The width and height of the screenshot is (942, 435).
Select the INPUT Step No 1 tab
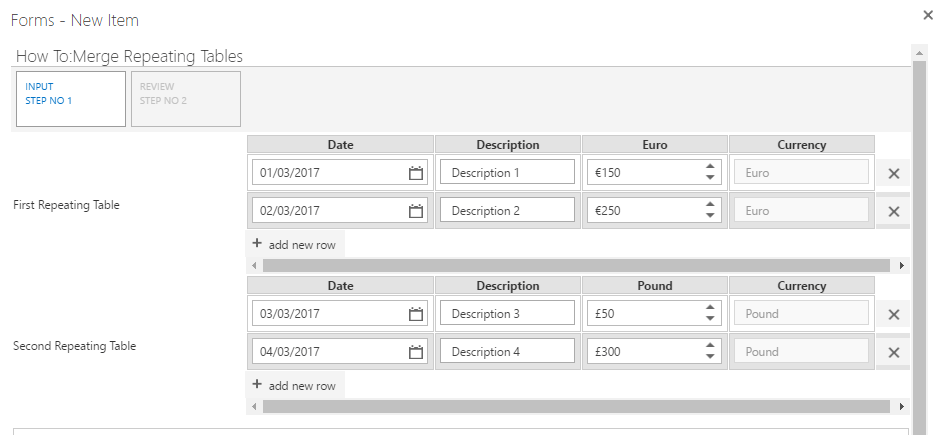pyautogui.click(x=71, y=99)
